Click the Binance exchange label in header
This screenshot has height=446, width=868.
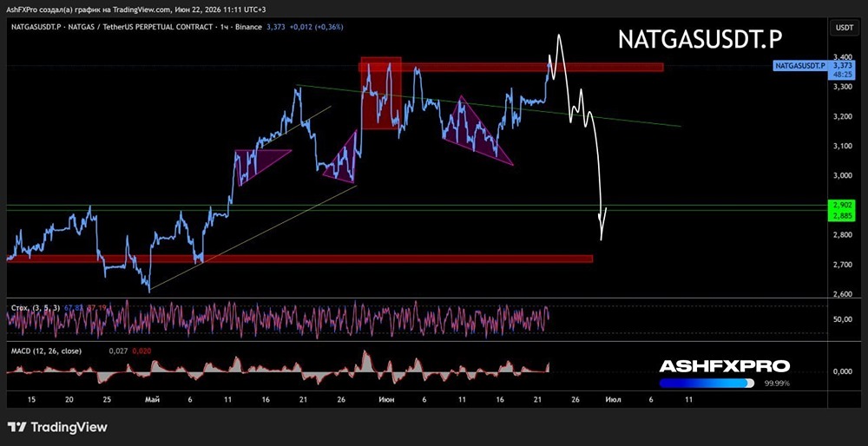click(248, 27)
